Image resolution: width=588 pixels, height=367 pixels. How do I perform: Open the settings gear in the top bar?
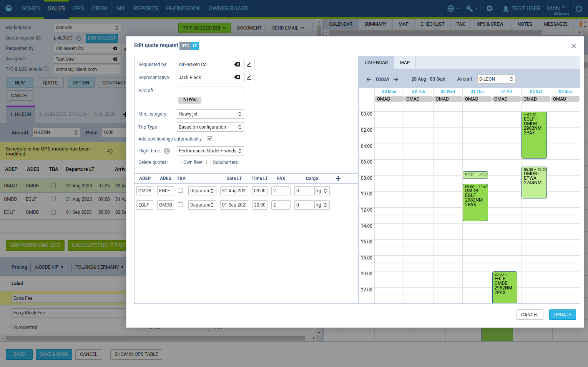(x=489, y=8)
